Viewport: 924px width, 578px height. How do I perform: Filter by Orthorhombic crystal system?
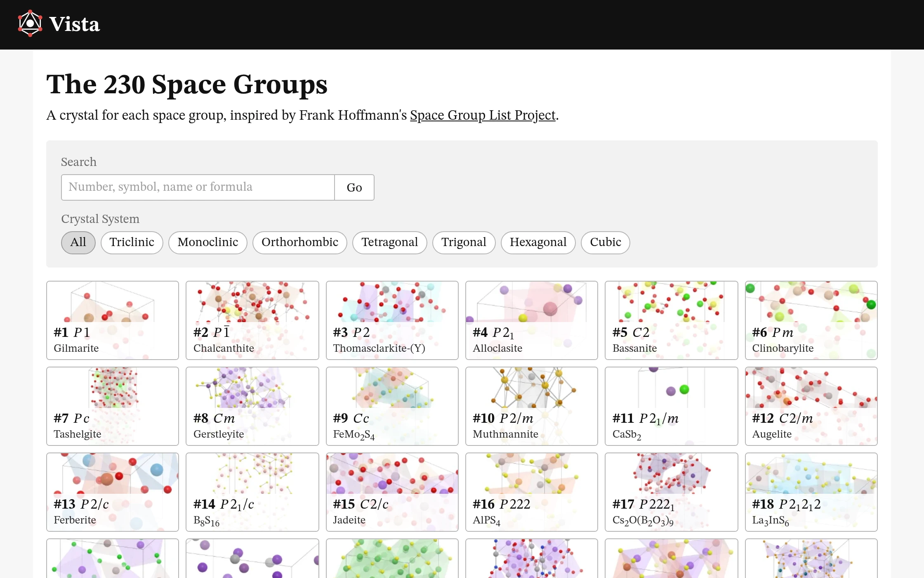(x=300, y=242)
